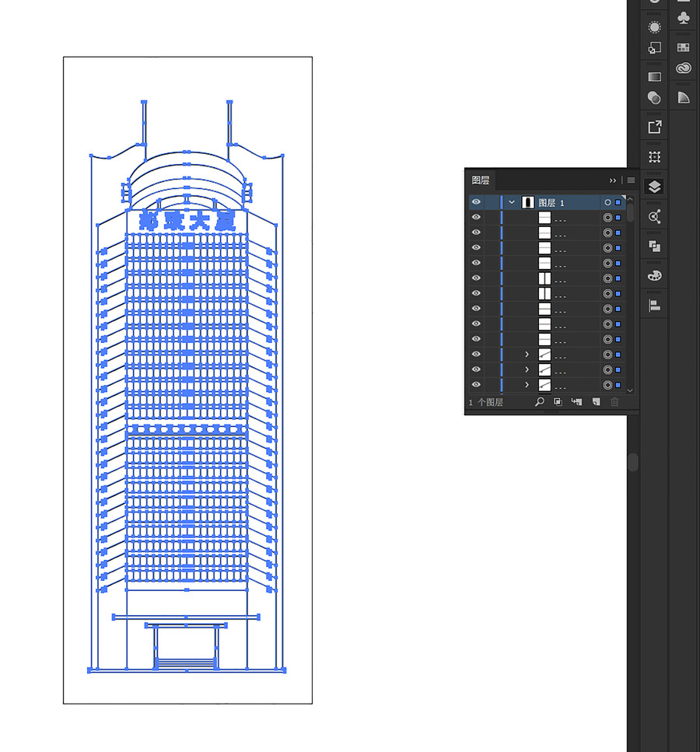
Task: Open the Graphic Styles panel icon
Action: pos(654,48)
